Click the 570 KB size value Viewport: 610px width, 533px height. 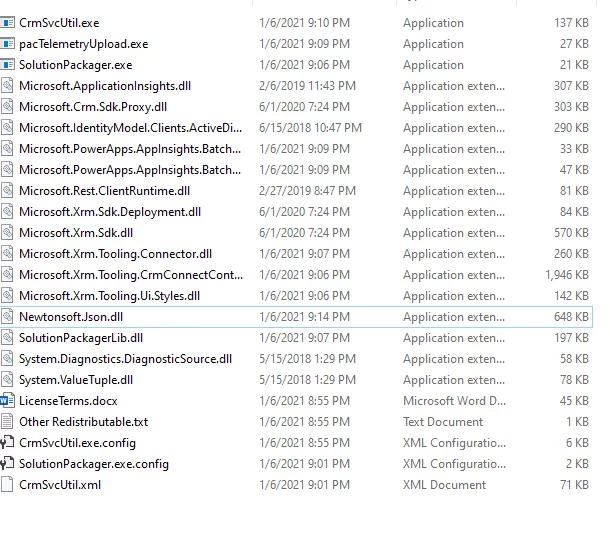[571, 233]
